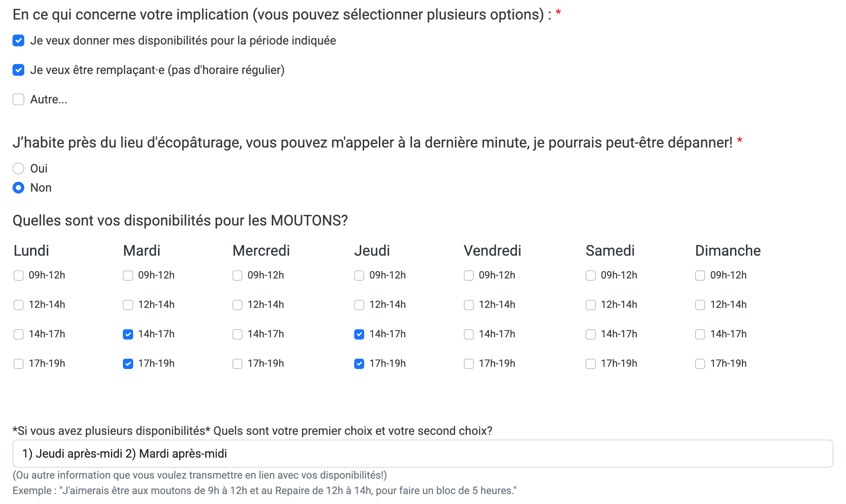Screen dimensions: 846x504
Task: Enable Samedi 14h-17h slot
Action: click(x=590, y=334)
